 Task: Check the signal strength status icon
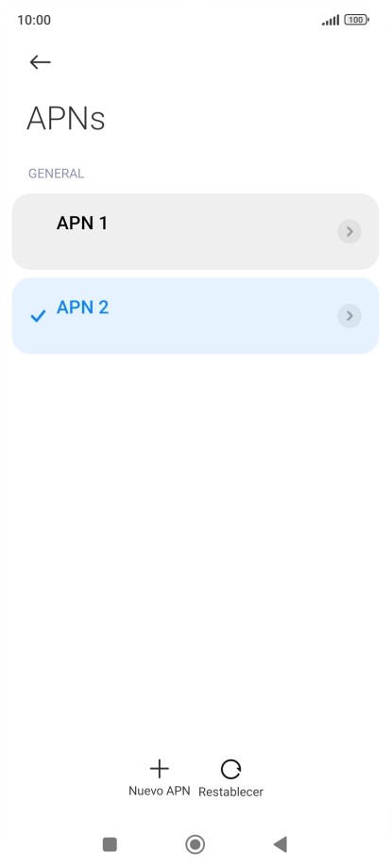coord(331,21)
